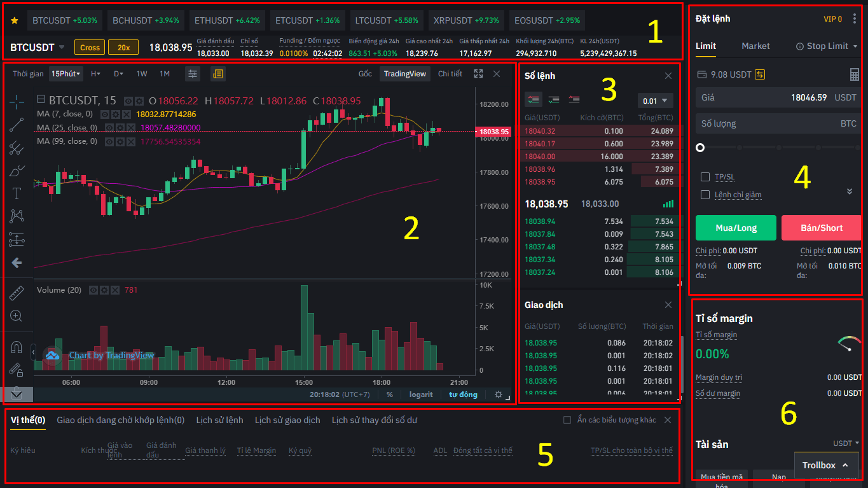Toggle magnet mode on chart
This screenshot has height=488, width=868.
point(17,347)
